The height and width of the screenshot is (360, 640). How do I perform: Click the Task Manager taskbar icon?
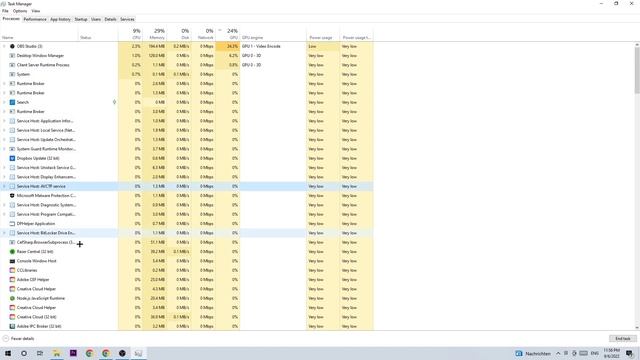tap(138, 353)
